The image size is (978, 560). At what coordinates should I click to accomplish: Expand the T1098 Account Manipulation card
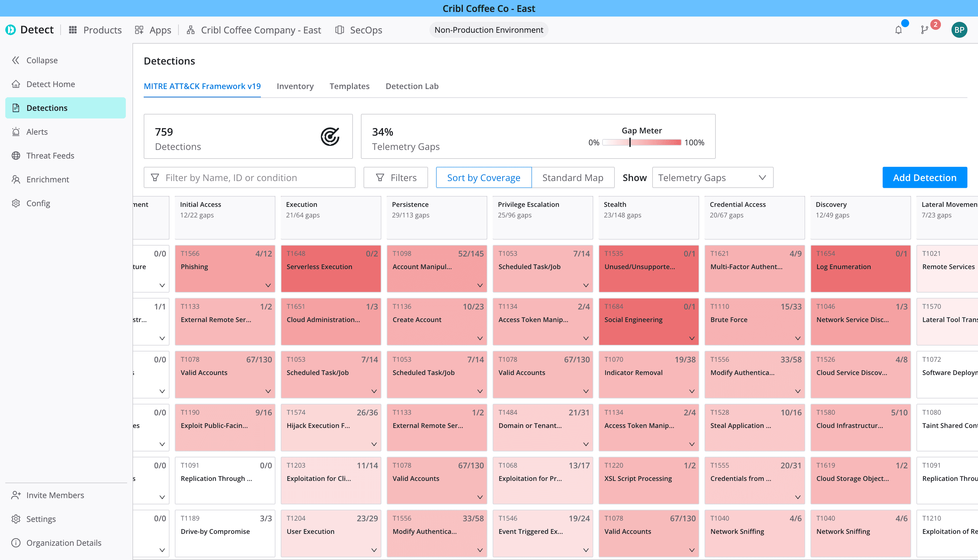(x=480, y=285)
